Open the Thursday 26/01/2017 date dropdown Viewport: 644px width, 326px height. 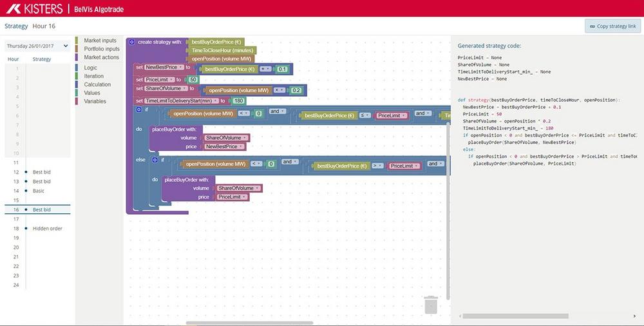coord(37,46)
